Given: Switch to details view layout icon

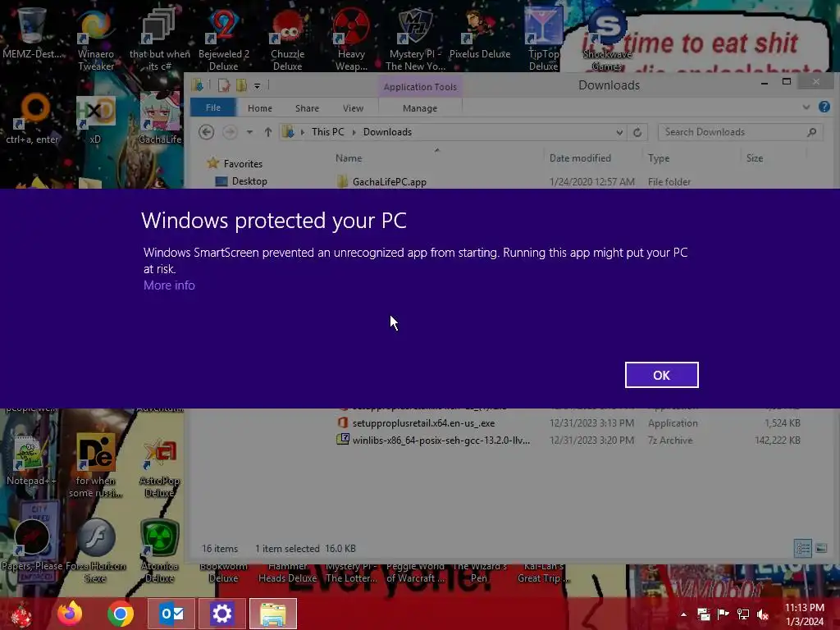Looking at the screenshot, I should (802, 548).
